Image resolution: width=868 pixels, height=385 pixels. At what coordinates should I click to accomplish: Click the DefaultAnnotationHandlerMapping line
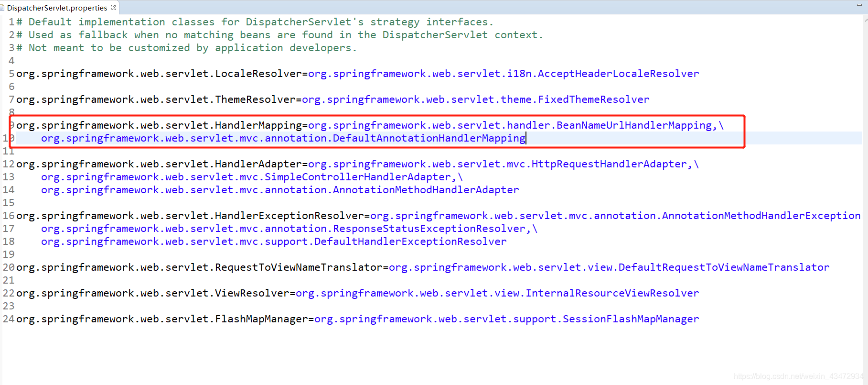283,138
